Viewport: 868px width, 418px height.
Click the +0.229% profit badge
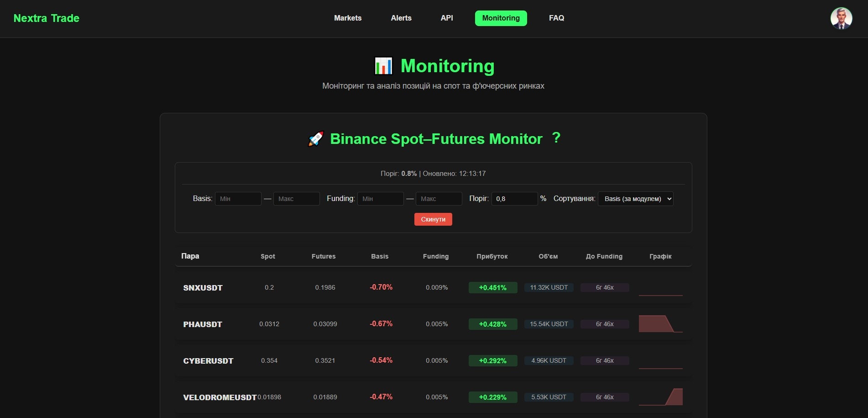(493, 397)
